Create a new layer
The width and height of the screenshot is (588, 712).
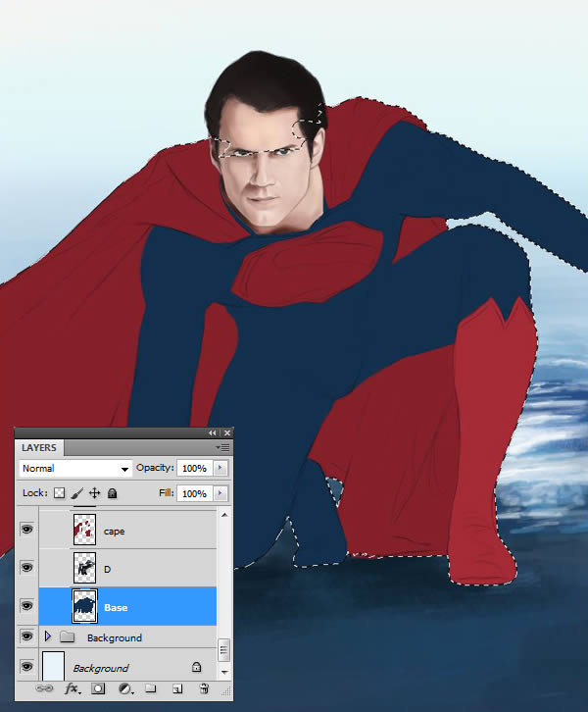(177, 689)
